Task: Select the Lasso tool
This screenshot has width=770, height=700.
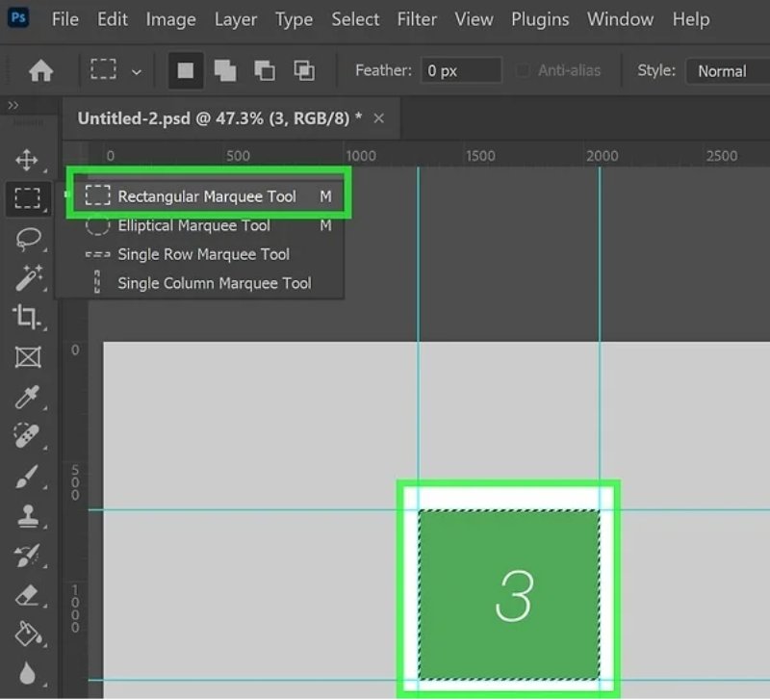Action: 28,239
